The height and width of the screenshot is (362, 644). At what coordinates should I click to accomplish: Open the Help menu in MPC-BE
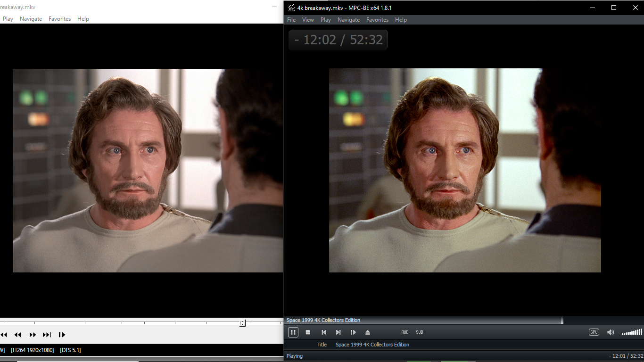coord(401,20)
